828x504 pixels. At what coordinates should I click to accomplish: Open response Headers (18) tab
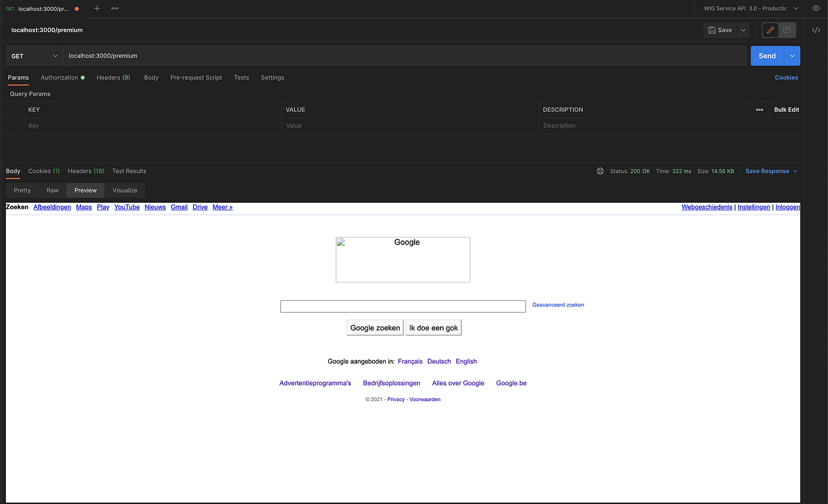86,171
